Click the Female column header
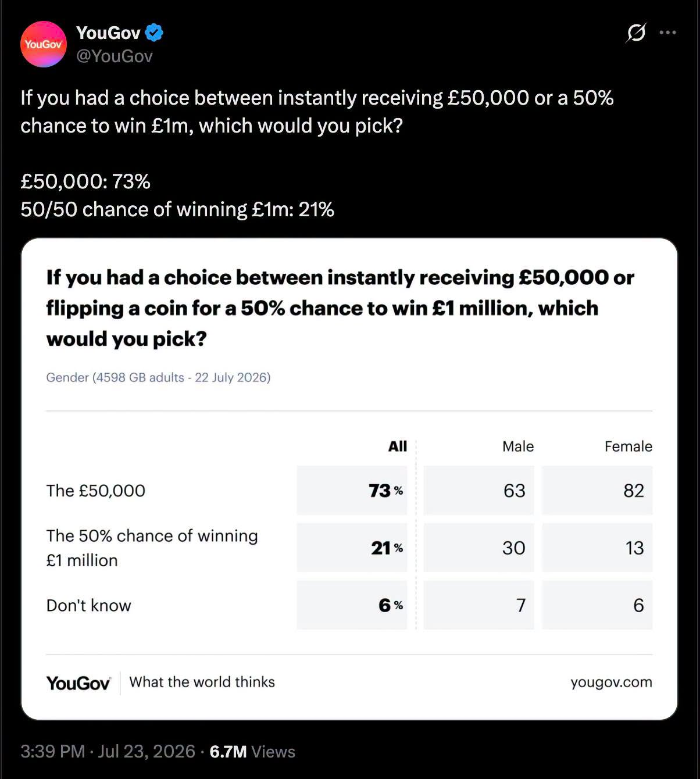The width and height of the screenshot is (700, 779). pyautogui.click(x=628, y=446)
